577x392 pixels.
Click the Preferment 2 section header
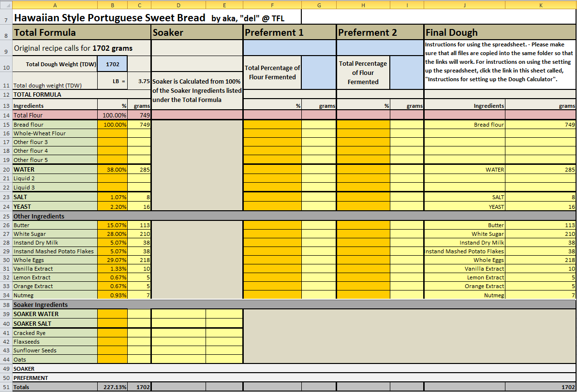[x=380, y=32]
